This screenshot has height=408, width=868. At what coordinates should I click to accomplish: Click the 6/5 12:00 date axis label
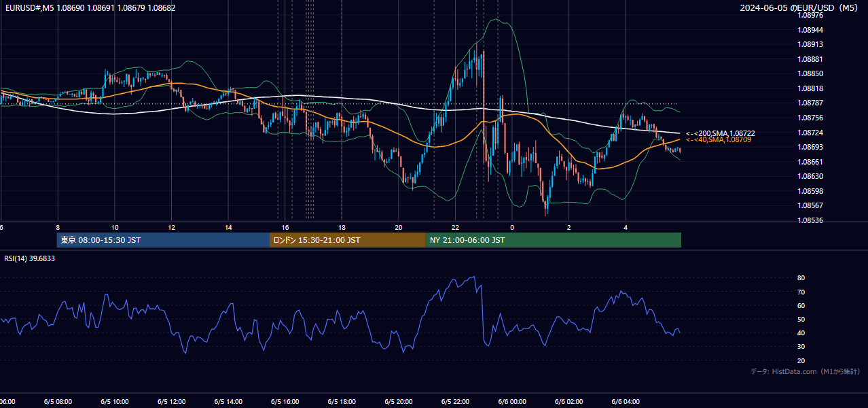[x=171, y=402]
